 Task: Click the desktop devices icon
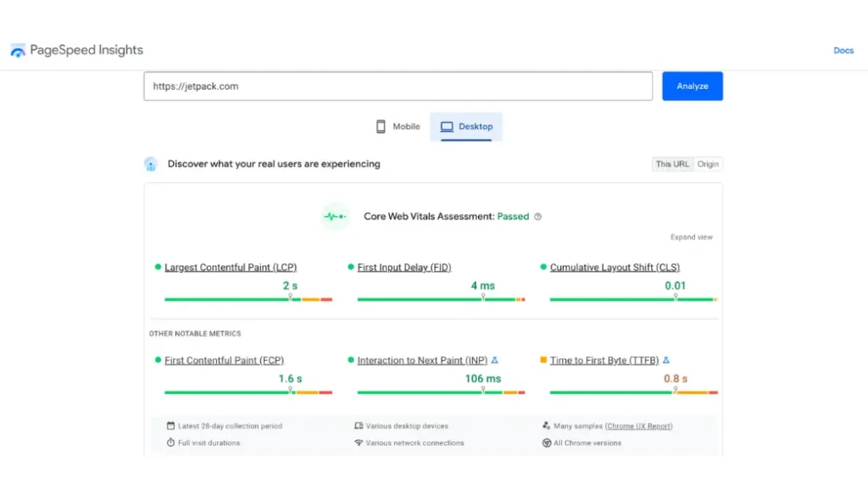click(x=359, y=425)
